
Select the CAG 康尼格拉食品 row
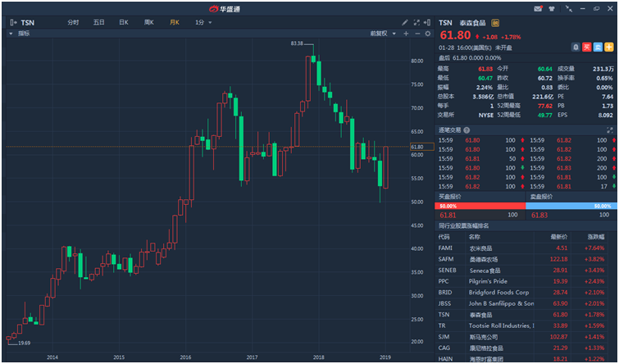pos(526,348)
